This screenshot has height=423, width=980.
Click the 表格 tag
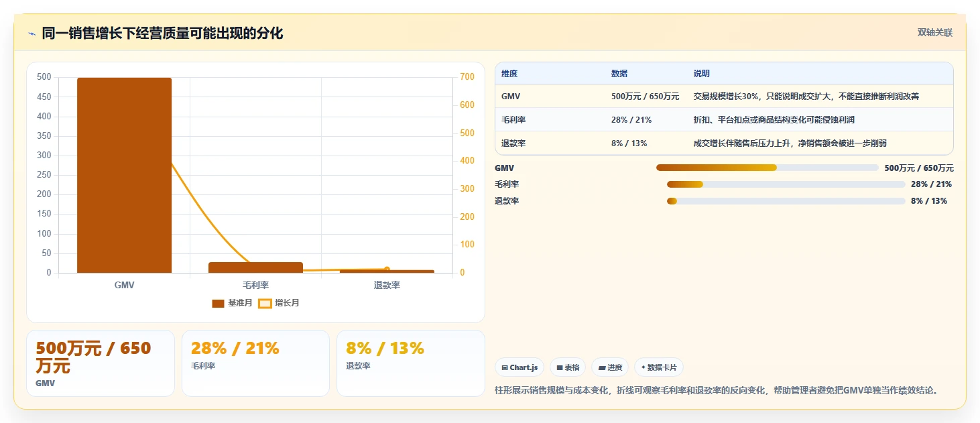coord(568,367)
